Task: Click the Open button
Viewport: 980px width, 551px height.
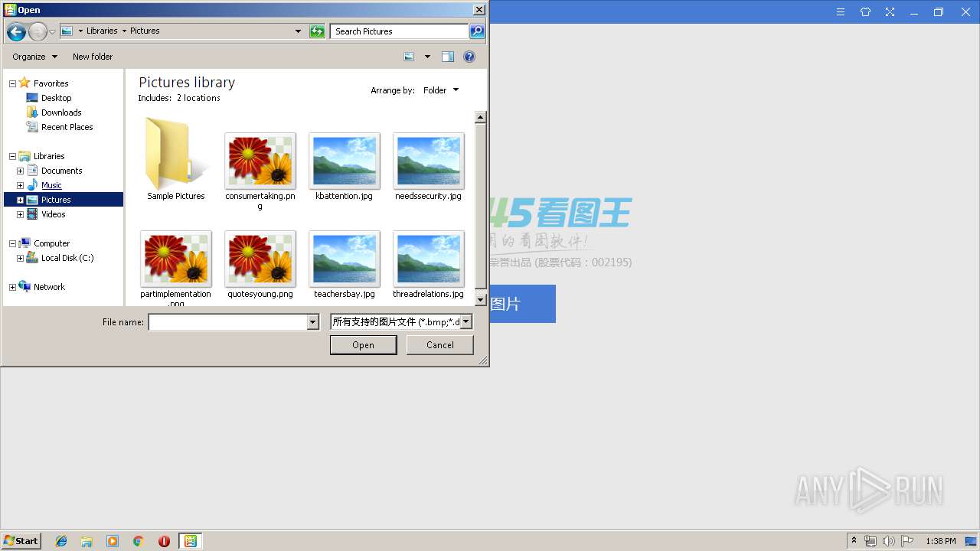Action: [x=363, y=345]
